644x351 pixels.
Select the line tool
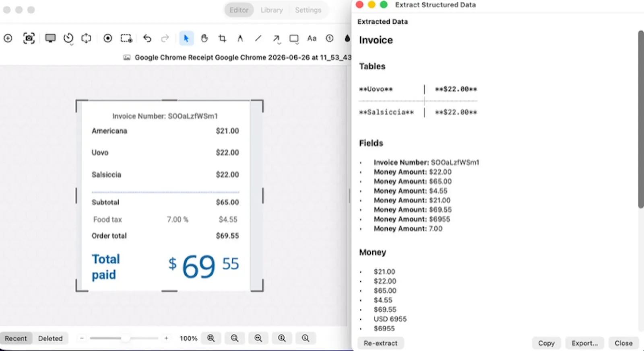pos(258,38)
